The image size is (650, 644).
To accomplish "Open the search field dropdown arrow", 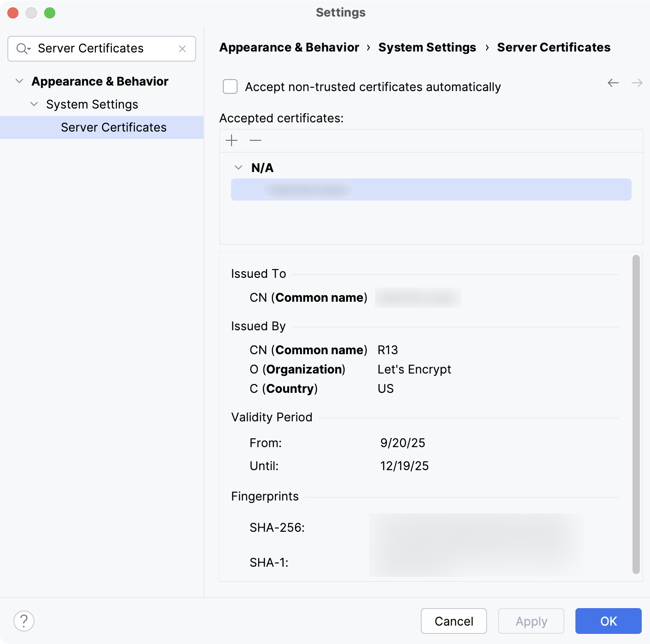I will (x=29, y=50).
